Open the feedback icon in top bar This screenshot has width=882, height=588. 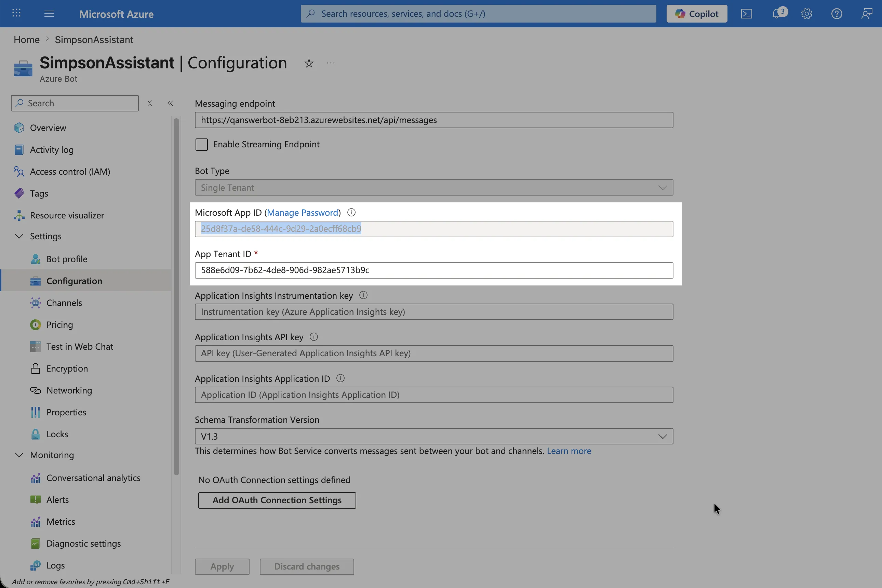pyautogui.click(x=867, y=14)
